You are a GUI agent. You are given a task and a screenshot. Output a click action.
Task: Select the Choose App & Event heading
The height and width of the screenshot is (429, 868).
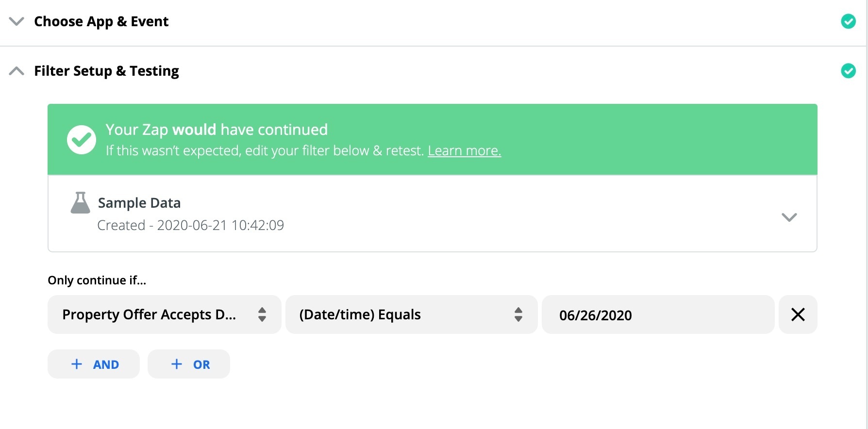click(x=101, y=21)
